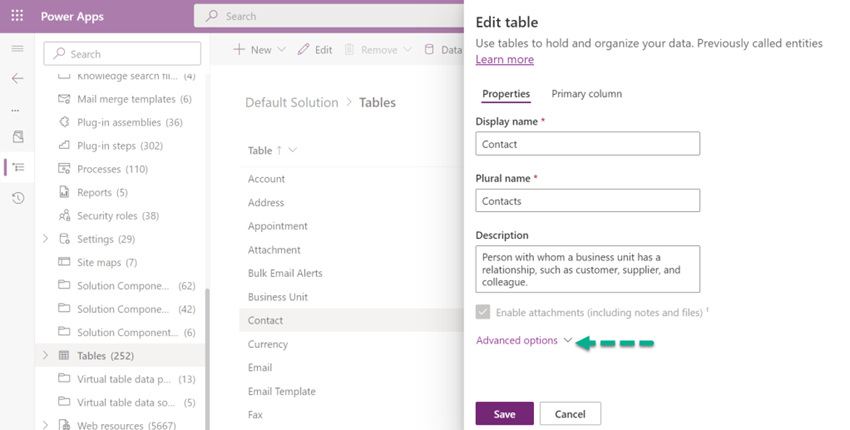Click the Display name input field
The image size is (850, 430).
click(x=588, y=144)
